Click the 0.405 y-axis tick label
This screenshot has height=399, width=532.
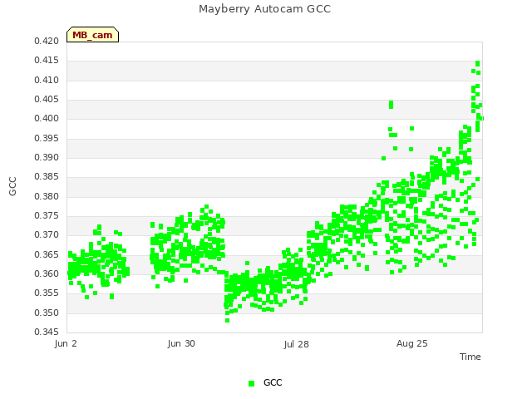pos(47,100)
